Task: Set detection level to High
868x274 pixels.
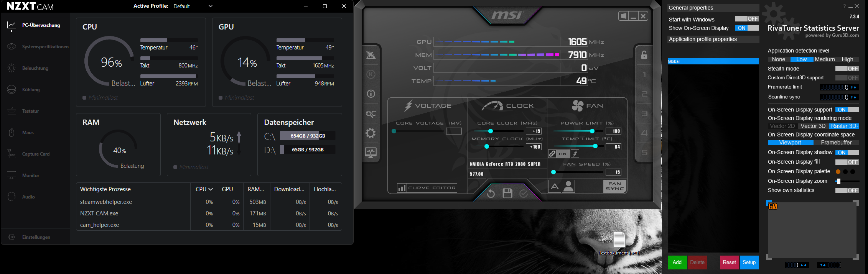Action: (848, 59)
